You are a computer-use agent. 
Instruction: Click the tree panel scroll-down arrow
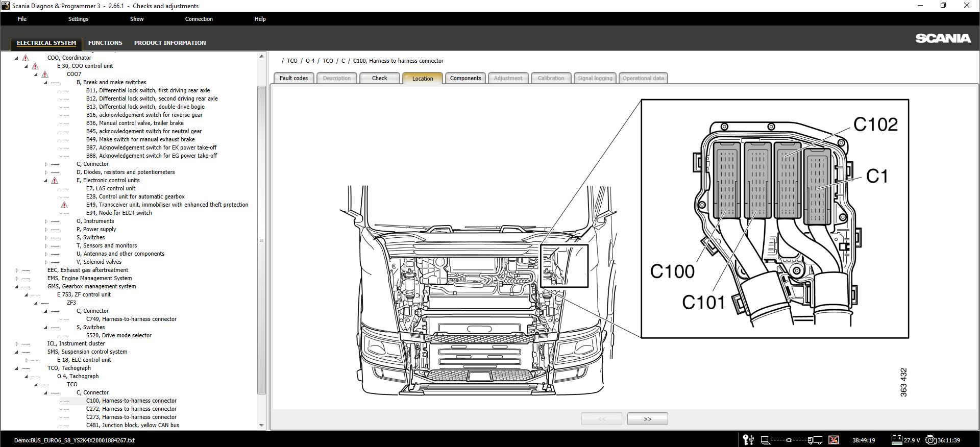pyautogui.click(x=261, y=425)
